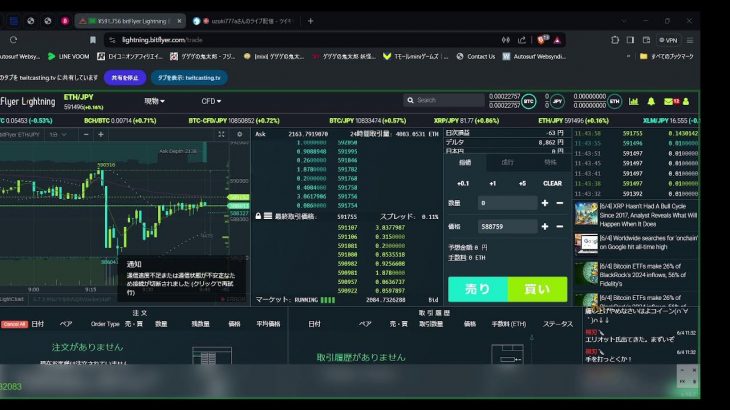Click the 通知 connection lost notification
The image size is (730, 410).
point(182,278)
